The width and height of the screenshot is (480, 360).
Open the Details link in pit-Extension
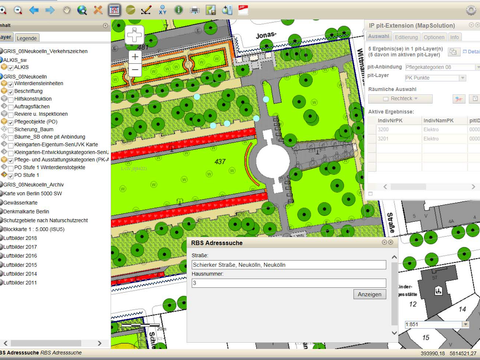[x=472, y=52]
